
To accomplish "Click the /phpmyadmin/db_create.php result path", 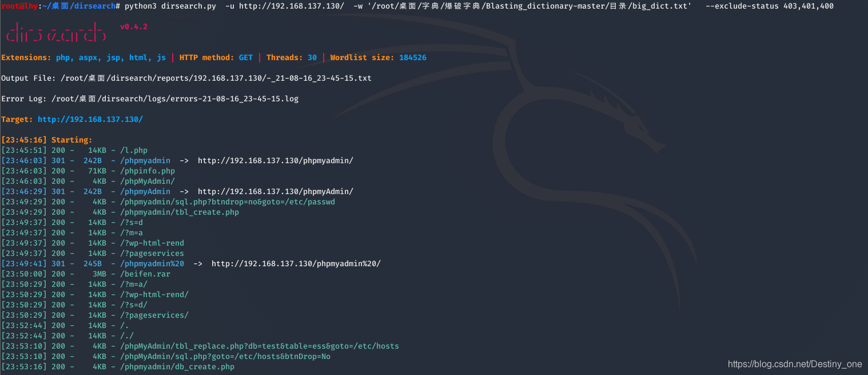I will point(177,366).
